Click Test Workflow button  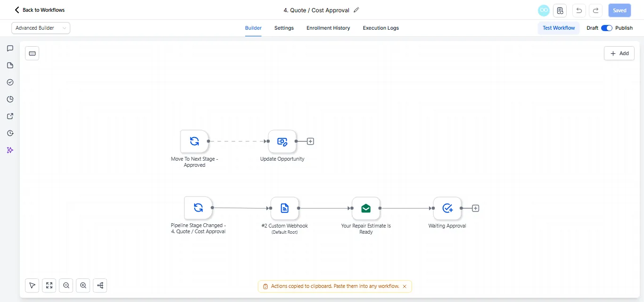point(559,28)
